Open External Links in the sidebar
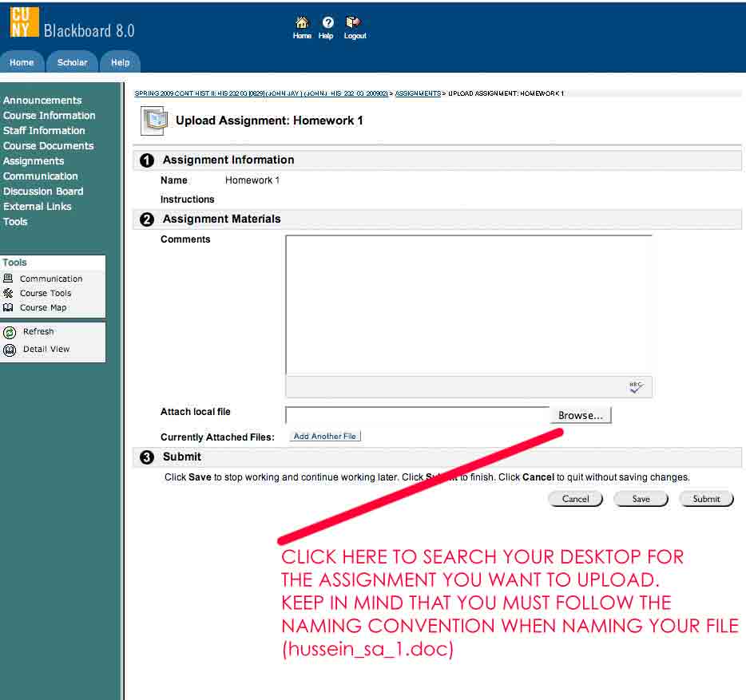The height and width of the screenshot is (700, 746). tap(37, 207)
